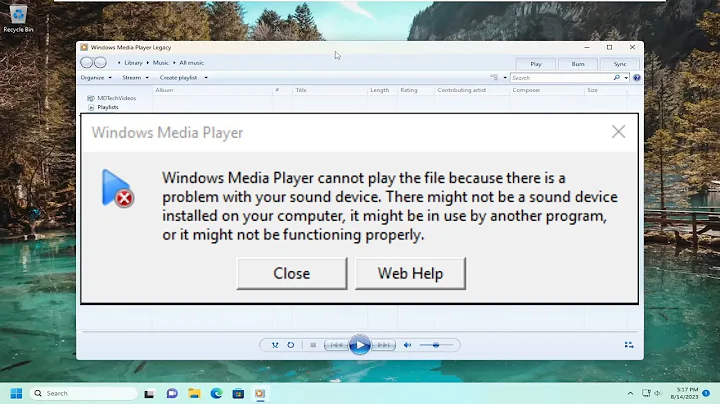Open Chat app from taskbar

pos(172,393)
